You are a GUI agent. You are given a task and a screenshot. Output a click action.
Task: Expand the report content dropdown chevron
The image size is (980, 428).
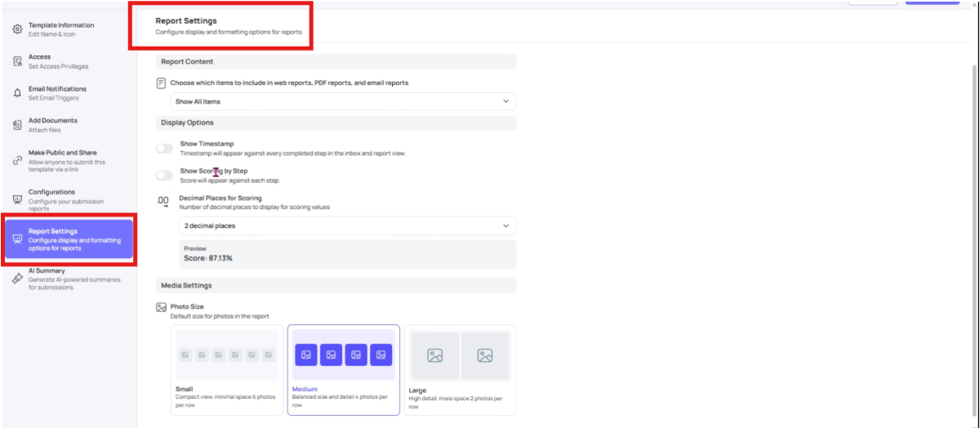point(506,101)
